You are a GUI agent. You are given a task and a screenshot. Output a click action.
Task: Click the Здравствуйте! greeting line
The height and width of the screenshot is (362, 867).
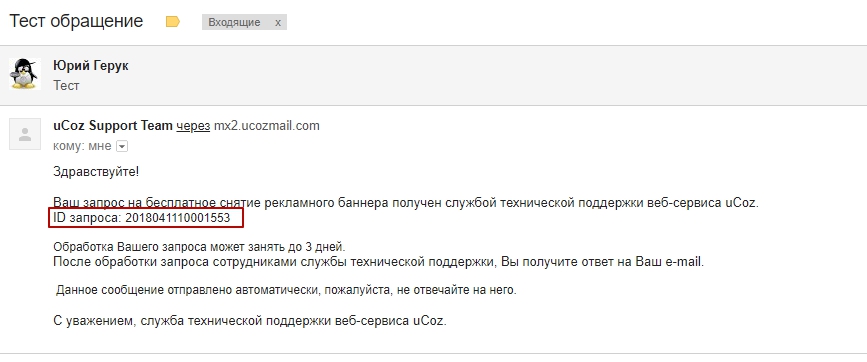(96, 172)
